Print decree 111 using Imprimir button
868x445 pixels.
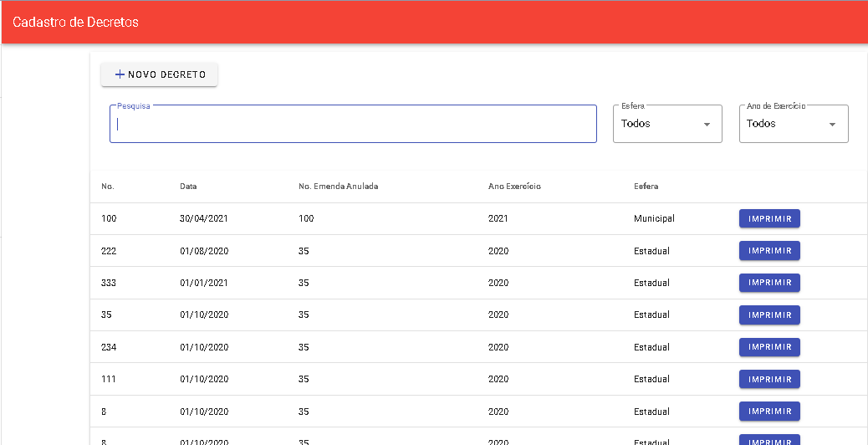coord(769,379)
